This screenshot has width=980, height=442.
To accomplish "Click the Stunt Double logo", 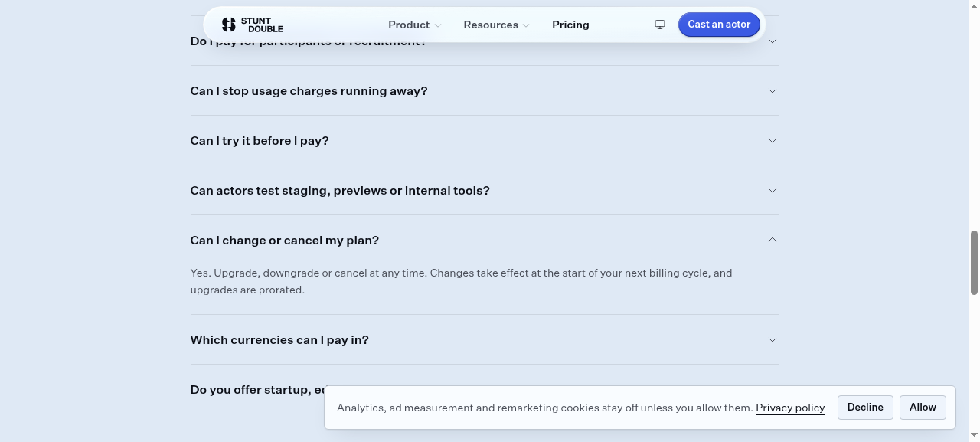I will [x=252, y=25].
